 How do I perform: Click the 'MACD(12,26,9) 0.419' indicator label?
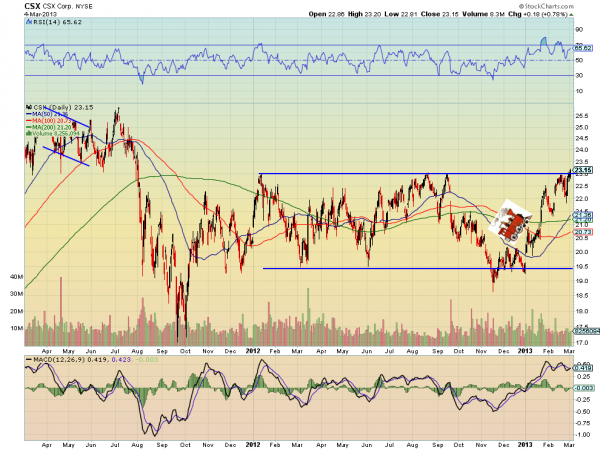pyautogui.click(x=68, y=360)
